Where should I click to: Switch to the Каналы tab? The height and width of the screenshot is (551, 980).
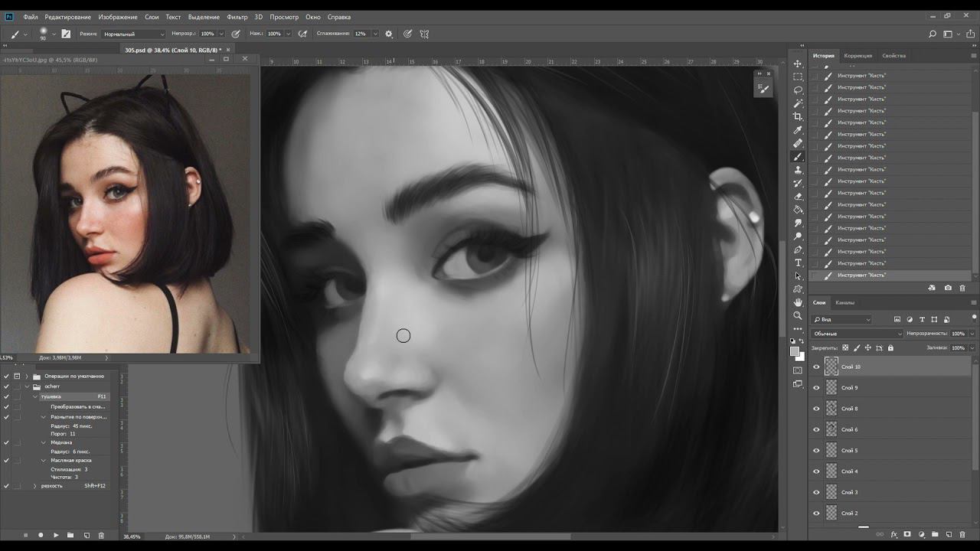coord(844,302)
